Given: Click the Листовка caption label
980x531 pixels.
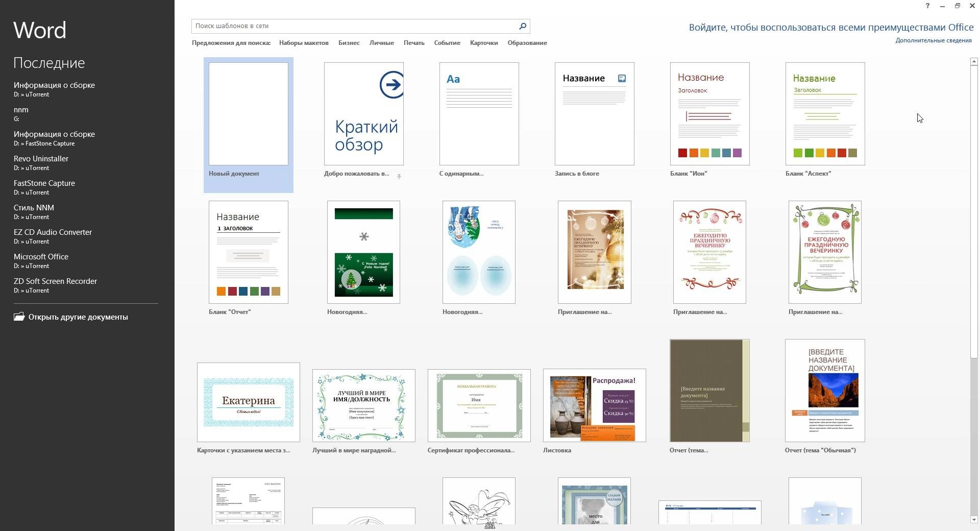Looking at the screenshot, I should coord(557,450).
